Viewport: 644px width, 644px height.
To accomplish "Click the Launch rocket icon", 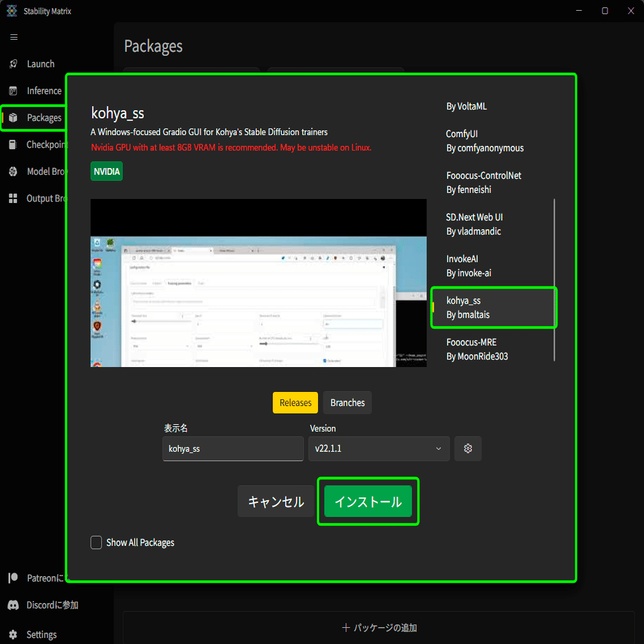I will point(13,64).
